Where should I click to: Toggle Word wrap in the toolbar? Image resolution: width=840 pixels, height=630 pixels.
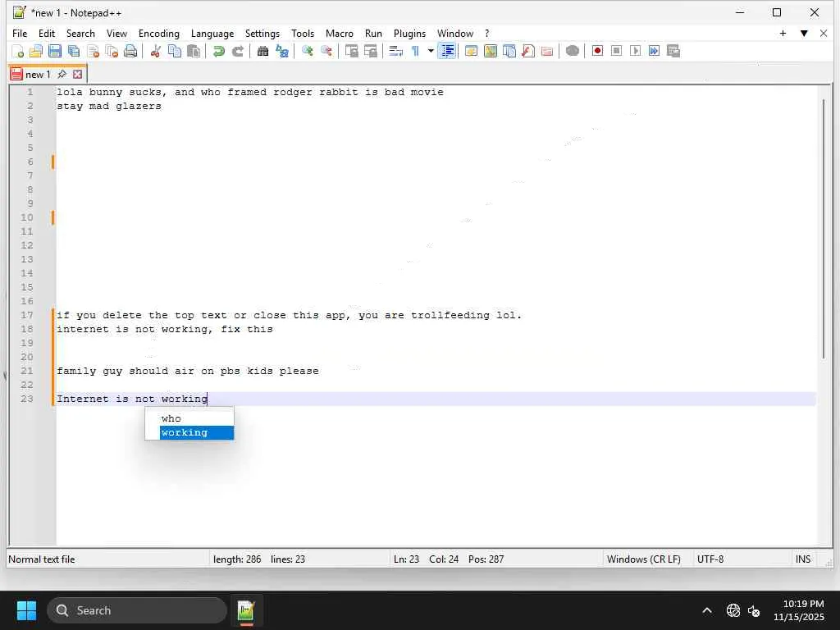395,51
